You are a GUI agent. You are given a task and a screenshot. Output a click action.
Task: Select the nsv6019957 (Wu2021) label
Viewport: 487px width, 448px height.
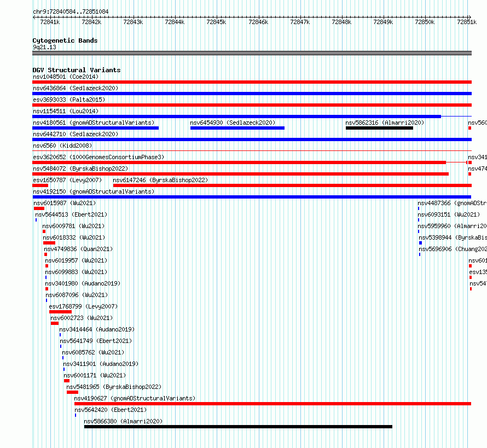pyautogui.click(x=76, y=260)
